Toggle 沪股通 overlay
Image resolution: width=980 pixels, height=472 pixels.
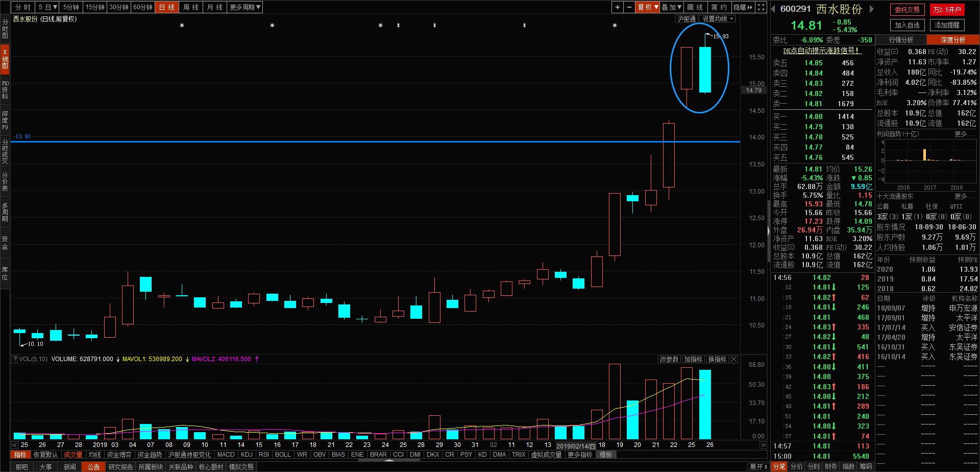(x=687, y=19)
